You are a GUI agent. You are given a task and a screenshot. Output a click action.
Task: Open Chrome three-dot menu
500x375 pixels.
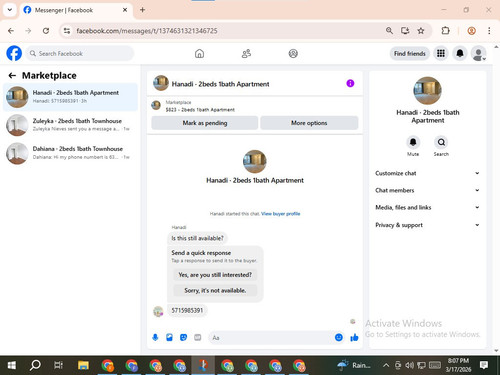pyautogui.click(x=489, y=31)
